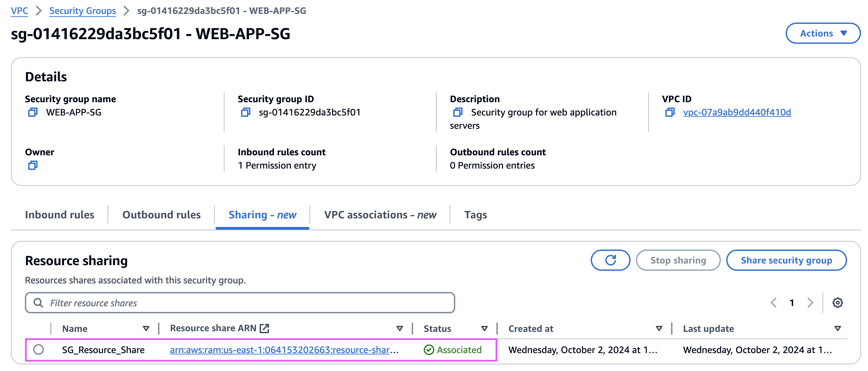The image size is (868, 371).
Task: Open the Resource share ARN external link icon
Action: click(265, 328)
